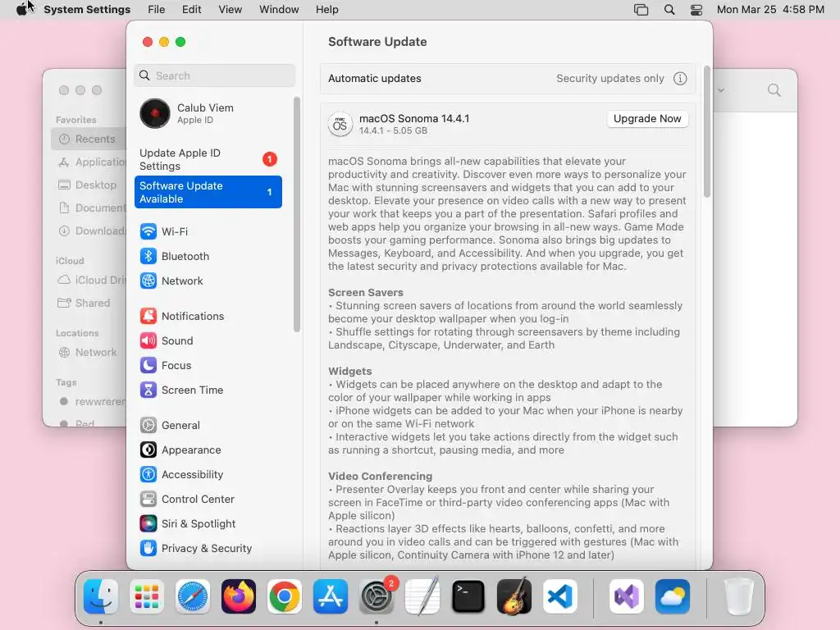
Task: Open the Edit menu
Action: pyautogui.click(x=192, y=10)
